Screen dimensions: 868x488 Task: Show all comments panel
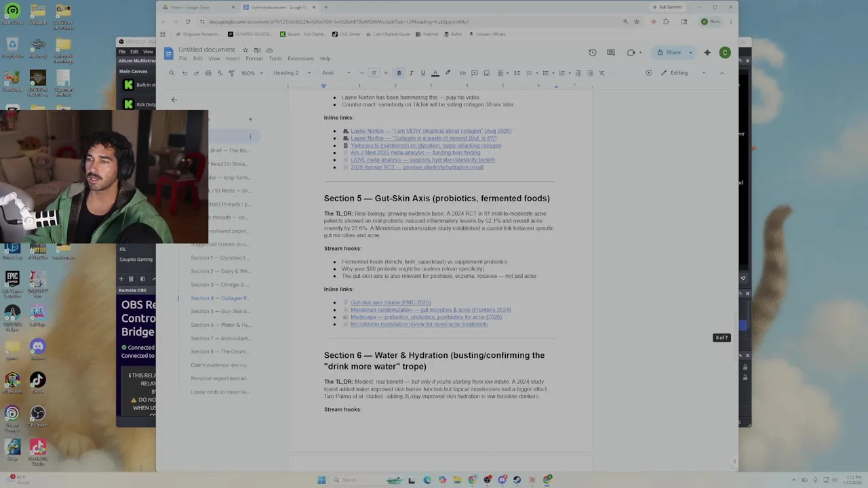pos(611,53)
